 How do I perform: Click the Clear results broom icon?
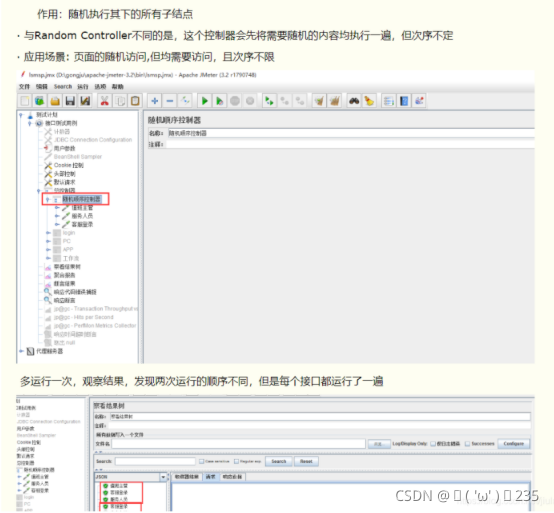(x=319, y=101)
